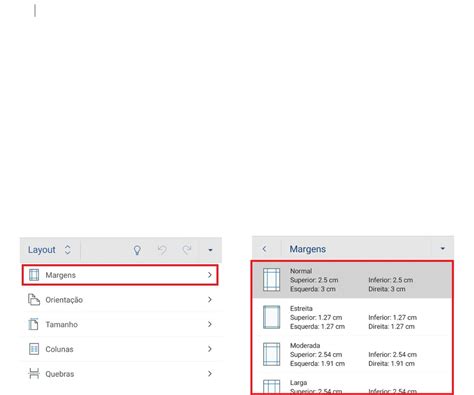Select the Estreita margin preset
Image resolution: width=474 pixels, height=395 pixels.
(352, 317)
